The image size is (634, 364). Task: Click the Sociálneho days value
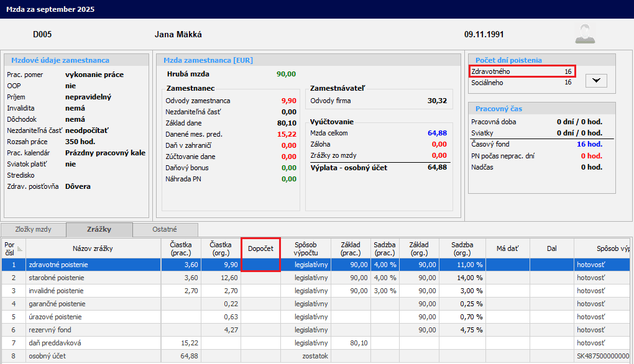(567, 83)
